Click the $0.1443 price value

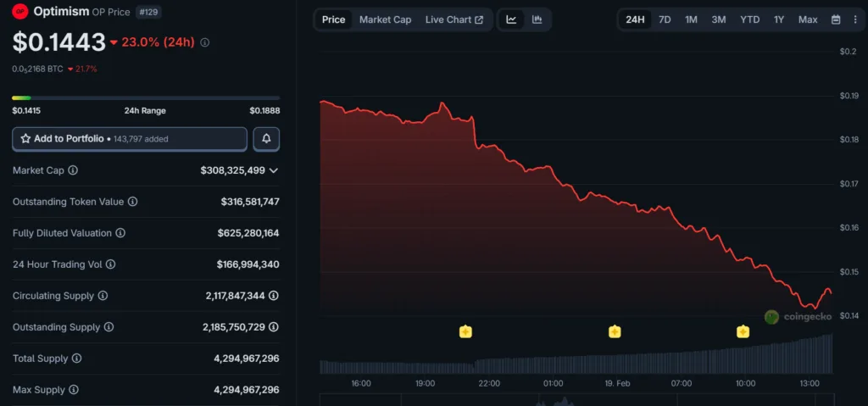point(58,42)
